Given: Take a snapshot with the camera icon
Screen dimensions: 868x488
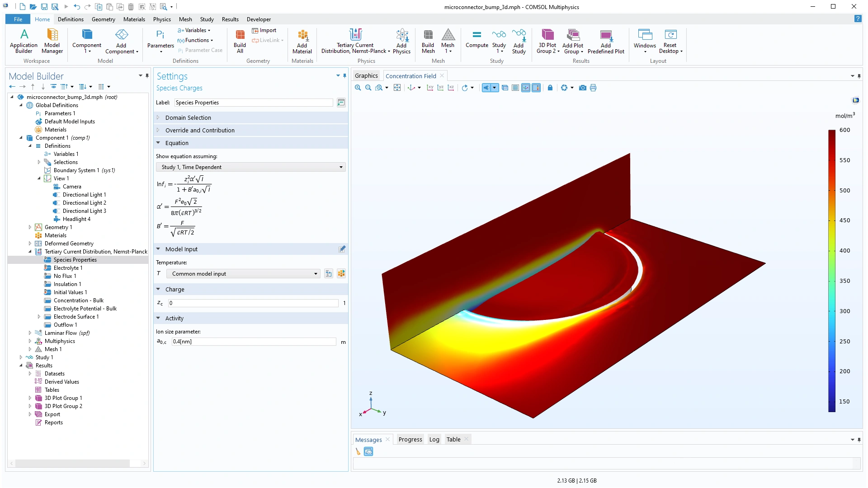Looking at the screenshot, I should click(583, 88).
